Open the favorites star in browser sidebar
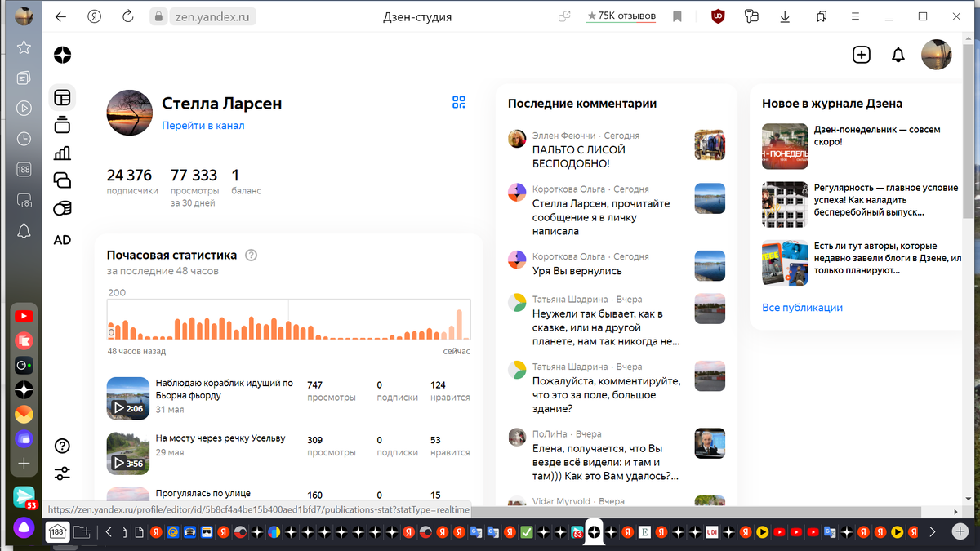The image size is (980, 551). tap(24, 47)
